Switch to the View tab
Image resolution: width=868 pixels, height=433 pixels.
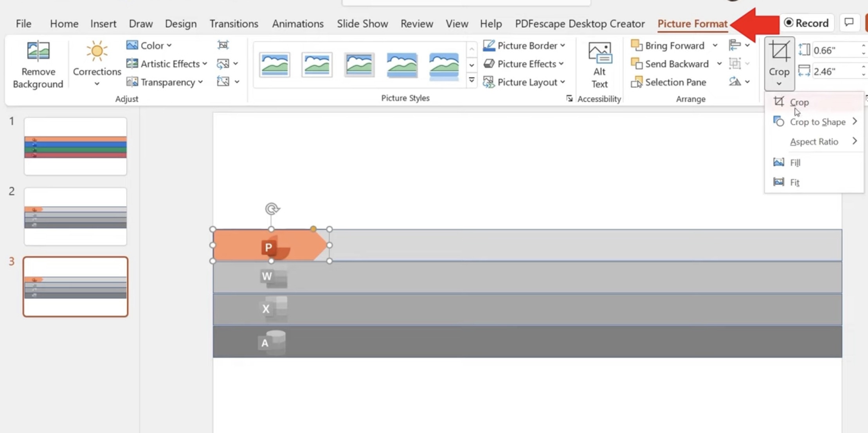[x=457, y=23]
